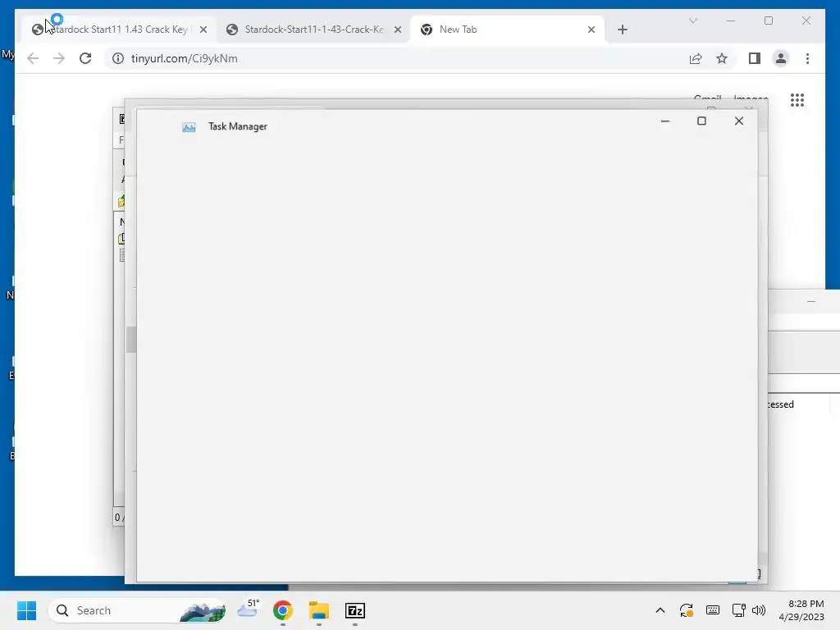The width and height of the screenshot is (840, 630).
Task: Switch to Stardock Start11 1.43 Crack Key tab
Action: (119, 30)
